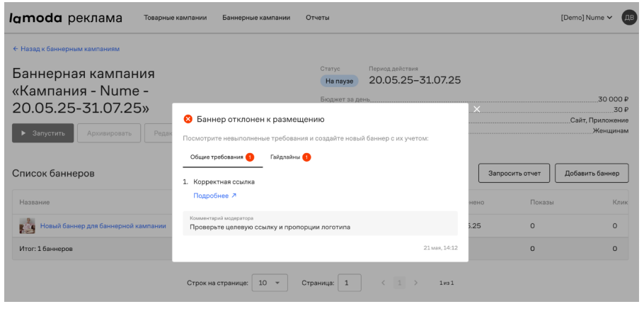Image resolution: width=644 pixels, height=309 pixels.
Task: Close the rejected banner dialog
Action: 476,109
